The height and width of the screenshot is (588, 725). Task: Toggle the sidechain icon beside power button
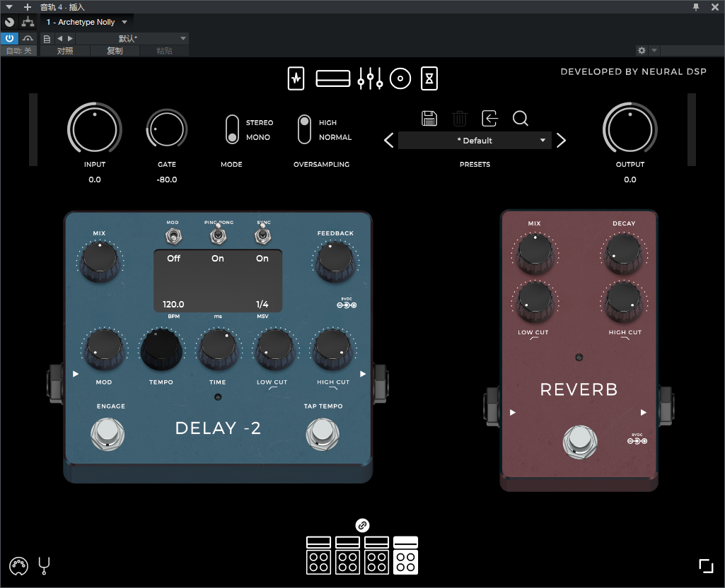point(28,38)
